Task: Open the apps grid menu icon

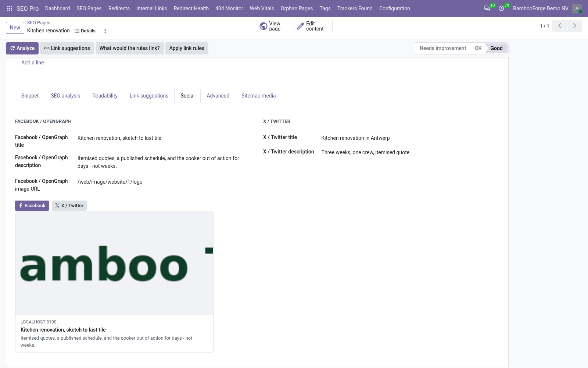Action: click(10, 8)
